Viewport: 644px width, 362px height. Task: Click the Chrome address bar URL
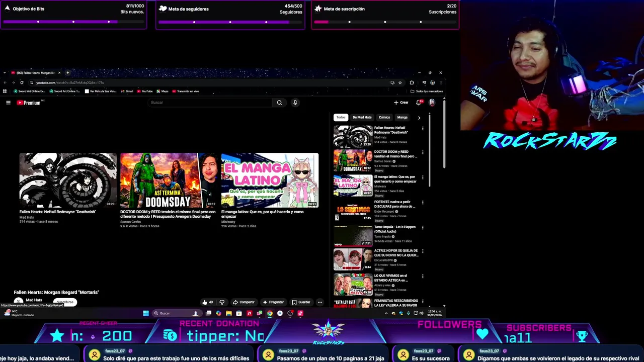click(69, 82)
